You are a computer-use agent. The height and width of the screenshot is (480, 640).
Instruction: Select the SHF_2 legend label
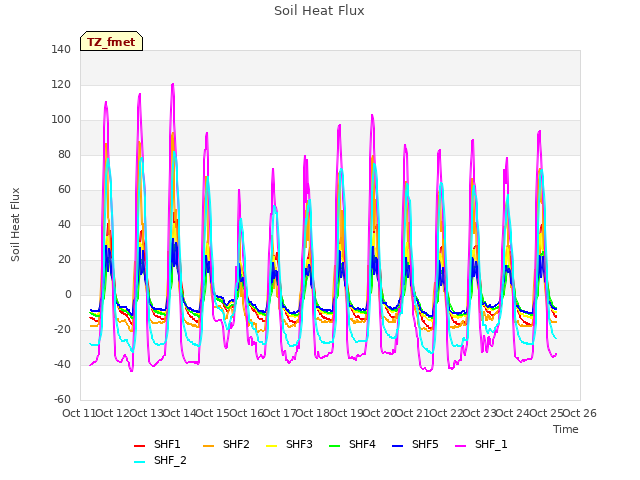coord(170,460)
